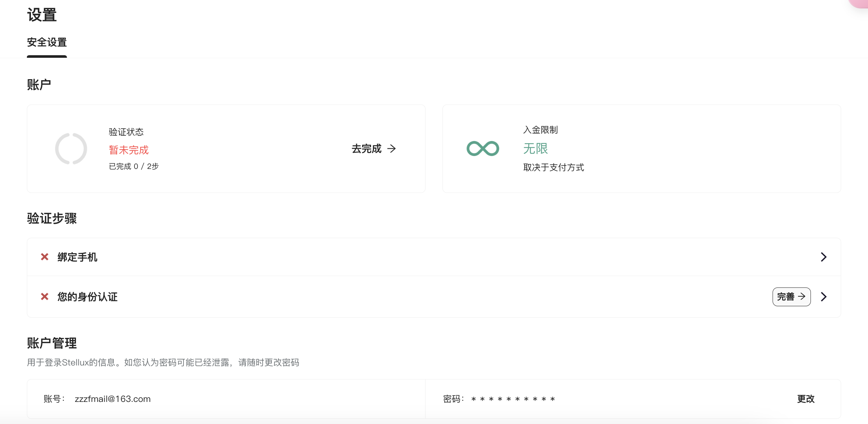
Task: Click the masked password field
Action: point(513,399)
